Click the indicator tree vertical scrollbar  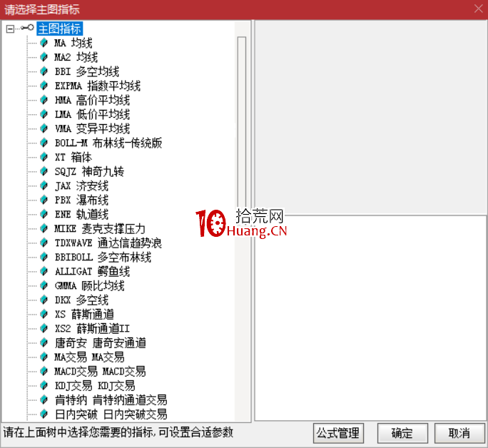tap(242, 214)
